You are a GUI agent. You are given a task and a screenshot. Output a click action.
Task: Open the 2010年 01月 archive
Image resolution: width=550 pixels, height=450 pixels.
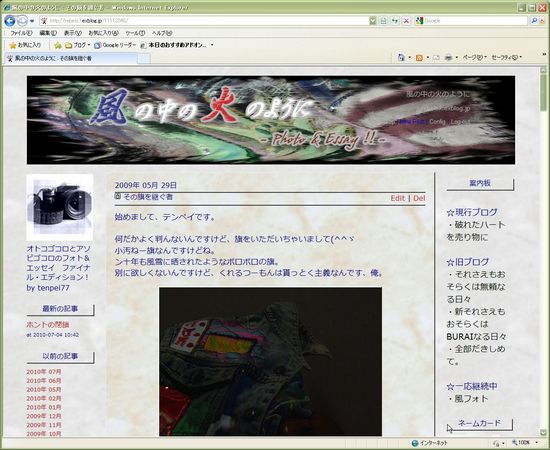44,407
